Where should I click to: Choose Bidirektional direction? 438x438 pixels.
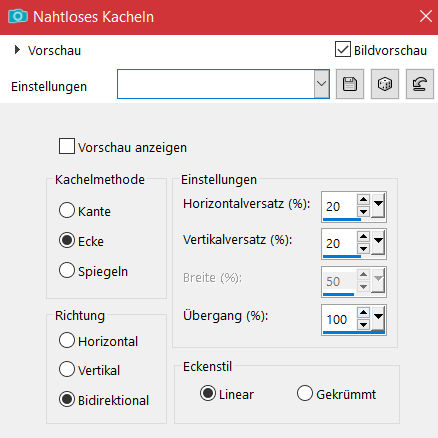(67, 399)
